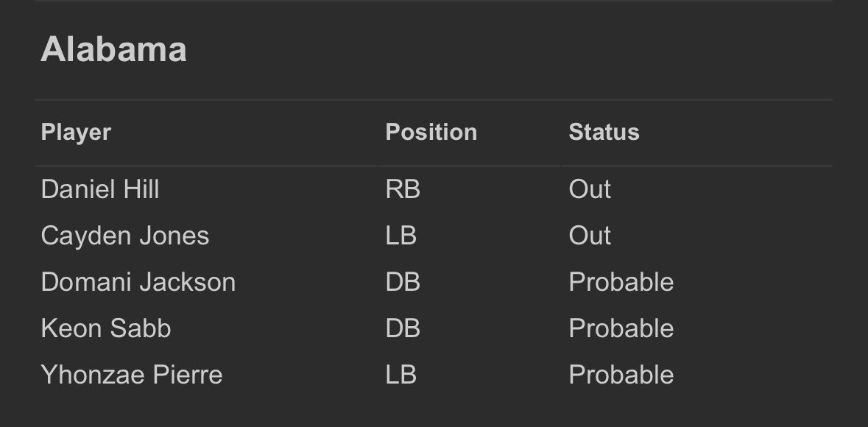
Task: Click LB position for Cayden Jones
Action: (x=401, y=236)
